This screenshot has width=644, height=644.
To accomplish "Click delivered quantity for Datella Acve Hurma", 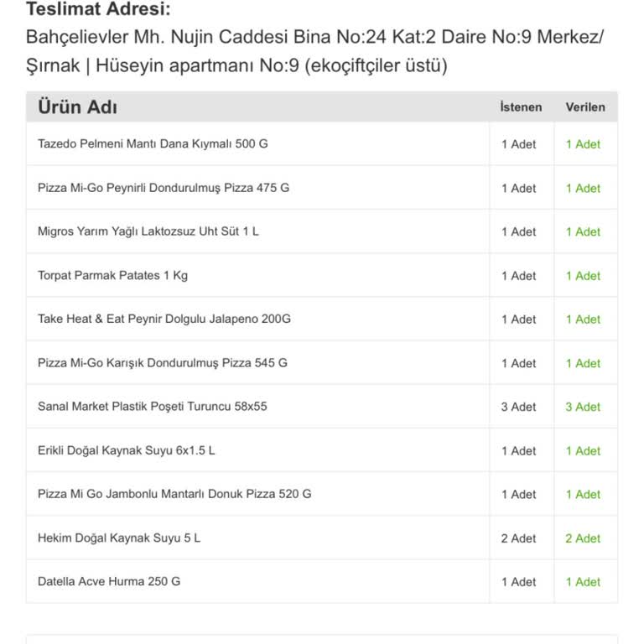I will [583, 582].
